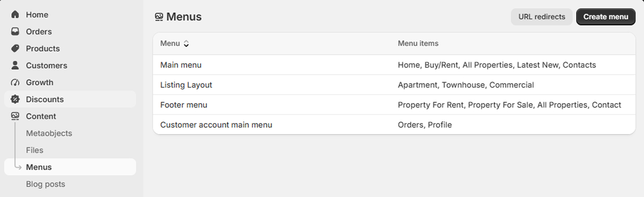Screen dimensions: 644x197
Task: Click the Menus page title icon
Action: pyautogui.click(x=159, y=17)
